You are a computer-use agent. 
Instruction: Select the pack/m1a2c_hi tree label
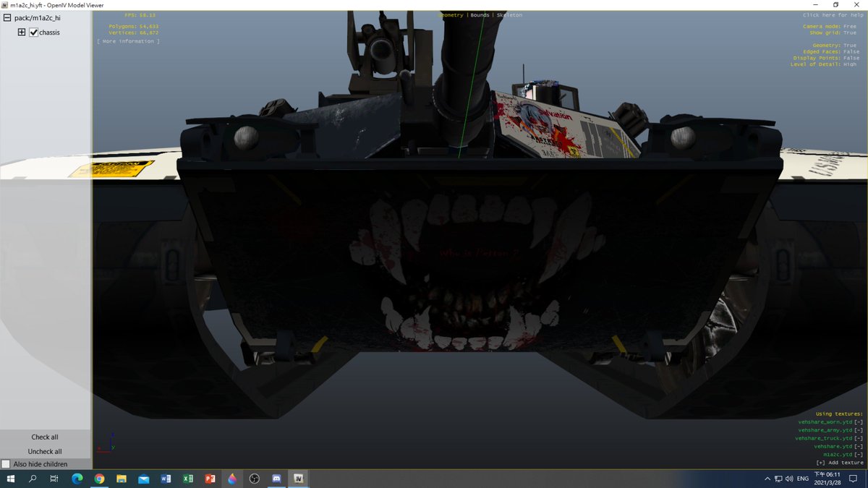37,17
